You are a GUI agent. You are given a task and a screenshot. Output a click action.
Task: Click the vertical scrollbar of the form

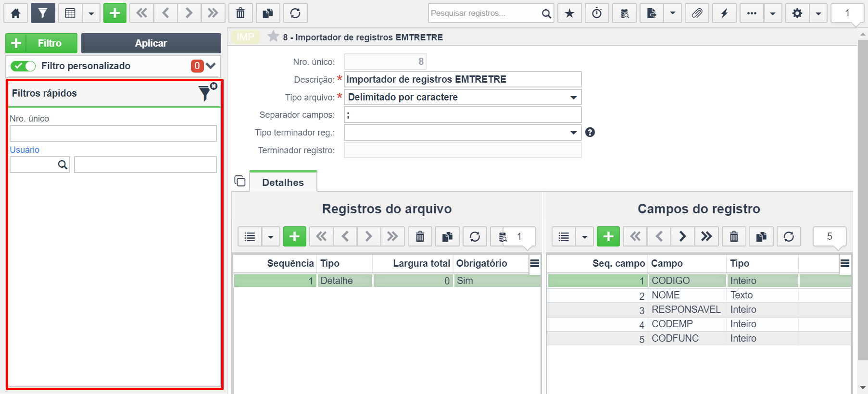(x=863, y=199)
